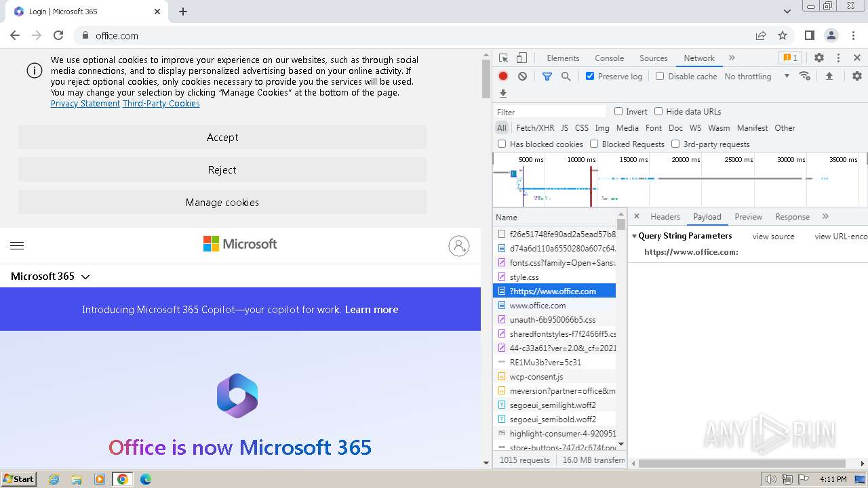Close the request details pane

[637, 216]
